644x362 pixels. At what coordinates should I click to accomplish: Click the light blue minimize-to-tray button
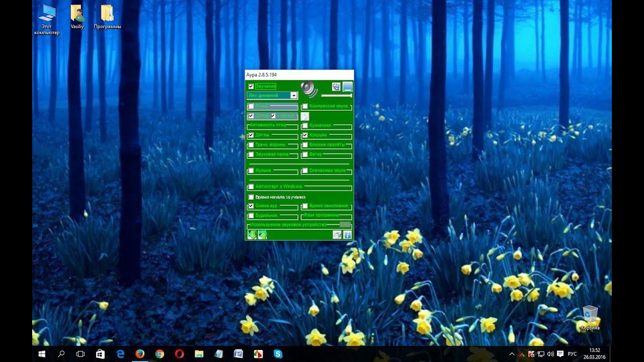pyautogui.click(x=347, y=86)
